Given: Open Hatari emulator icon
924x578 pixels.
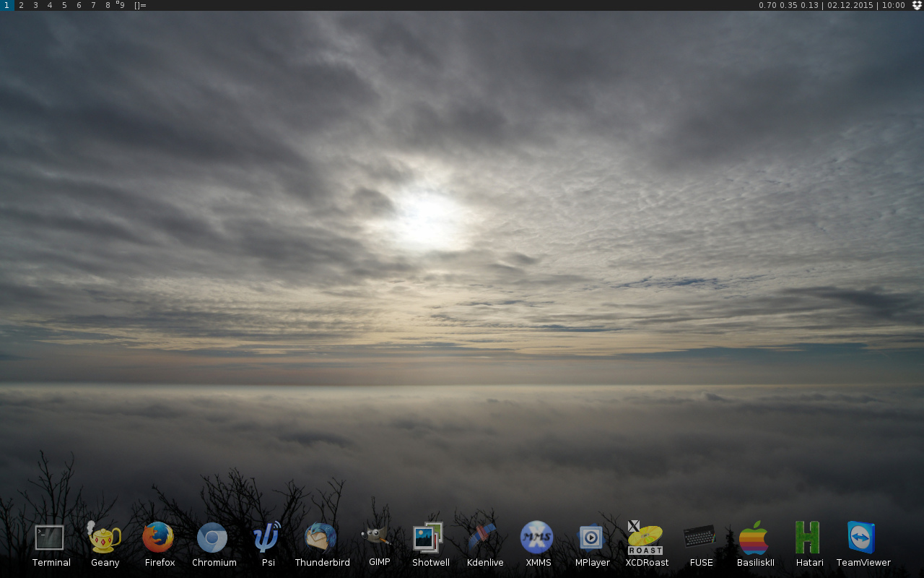Looking at the screenshot, I should [808, 538].
